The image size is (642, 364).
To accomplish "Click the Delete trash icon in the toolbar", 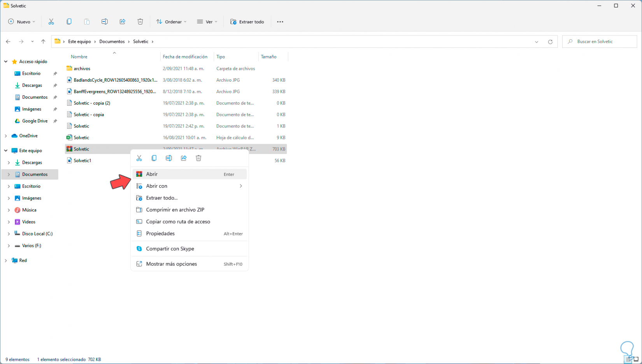I will pos(140,22).
